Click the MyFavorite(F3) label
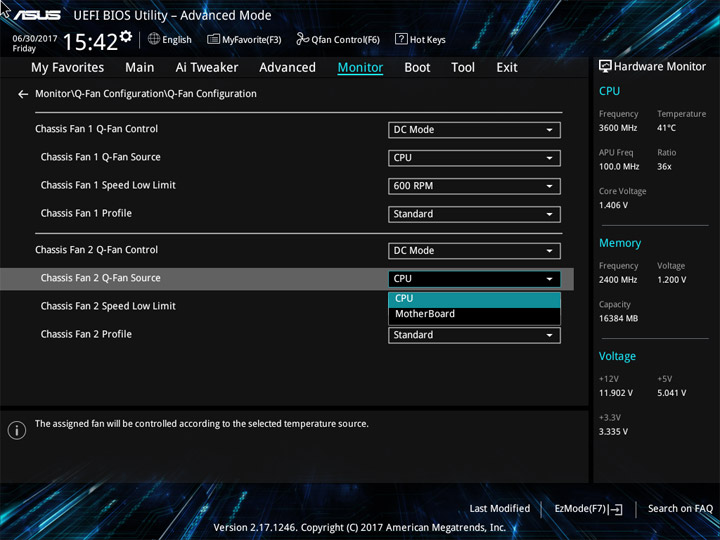The image size is (720, 540). tap(252, 40)
